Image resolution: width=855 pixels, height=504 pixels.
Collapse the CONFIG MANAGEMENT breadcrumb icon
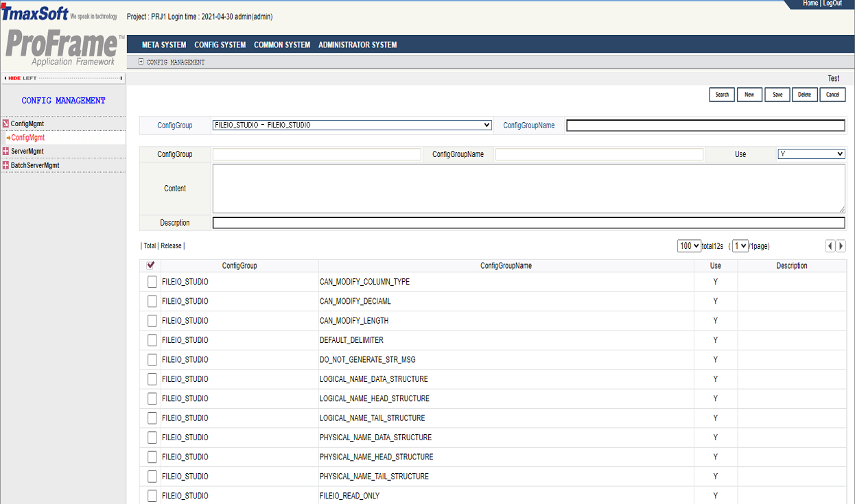(141, 62)
